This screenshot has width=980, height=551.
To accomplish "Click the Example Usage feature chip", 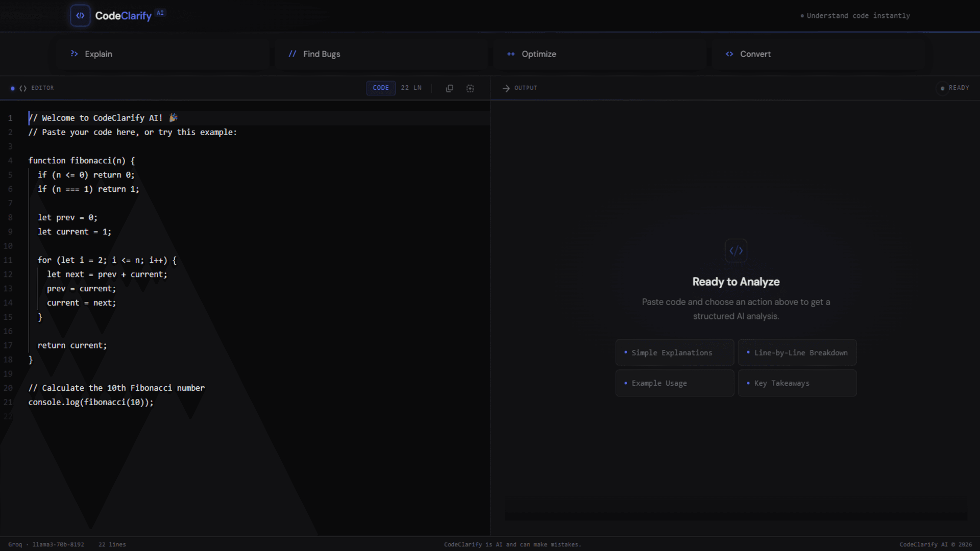I will 675,383.
